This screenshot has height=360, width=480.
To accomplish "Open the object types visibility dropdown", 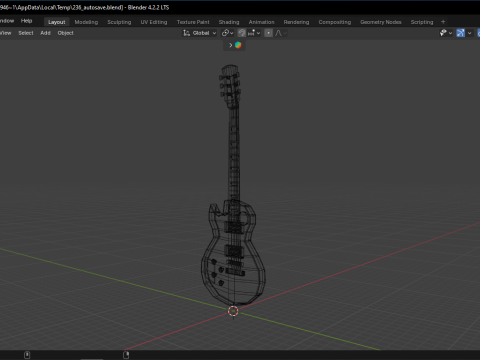I will point(446,33).
